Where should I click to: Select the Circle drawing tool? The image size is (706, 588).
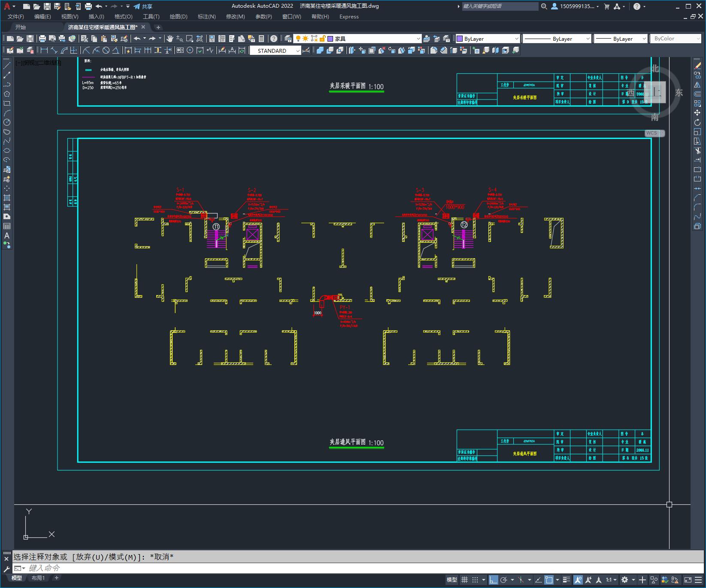(x=7, y=123)
